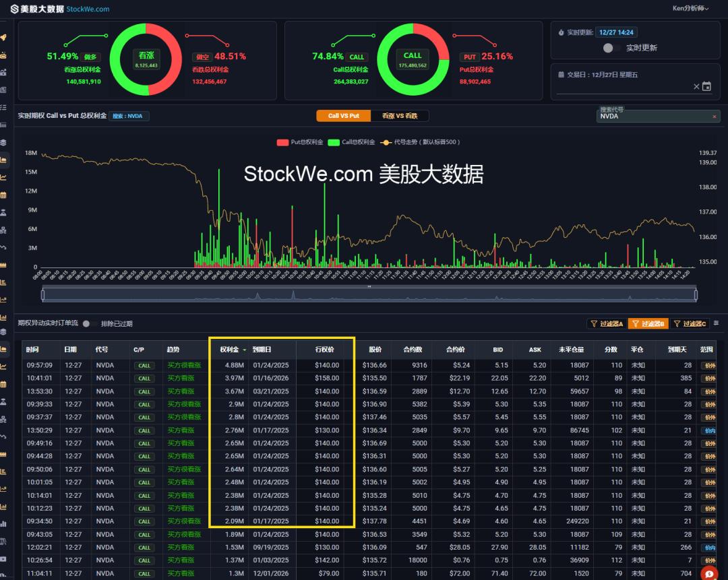Sort by ASK column header
Screen dimensions: 728x580
coord(535,350)
